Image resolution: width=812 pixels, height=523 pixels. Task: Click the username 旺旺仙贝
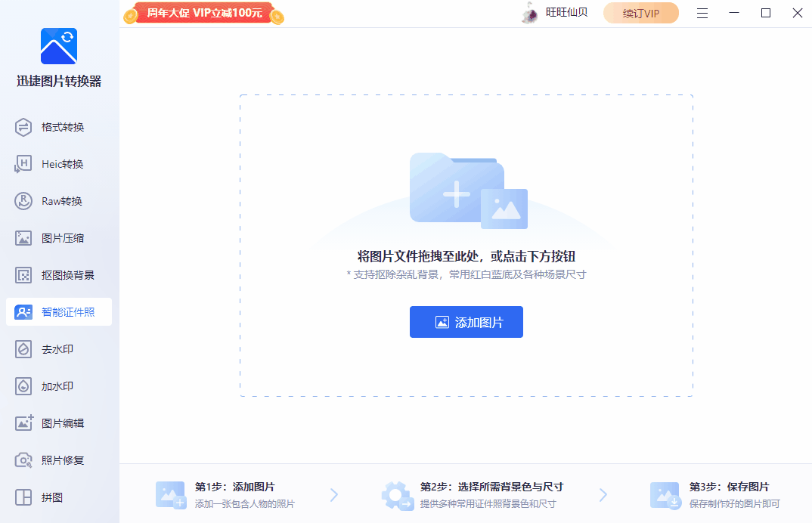566,12
